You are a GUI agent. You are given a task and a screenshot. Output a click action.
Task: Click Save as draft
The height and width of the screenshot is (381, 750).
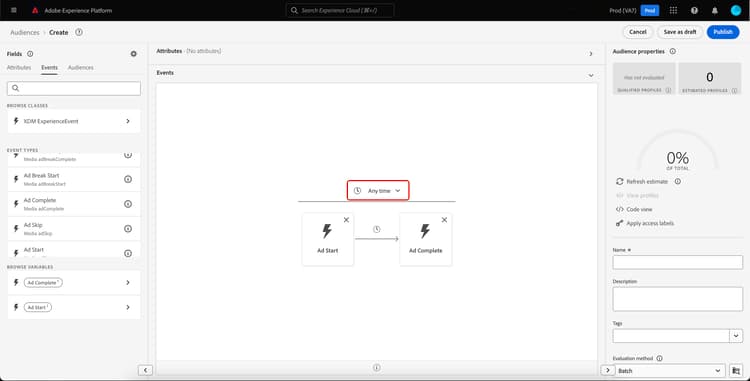coord(680,32)
